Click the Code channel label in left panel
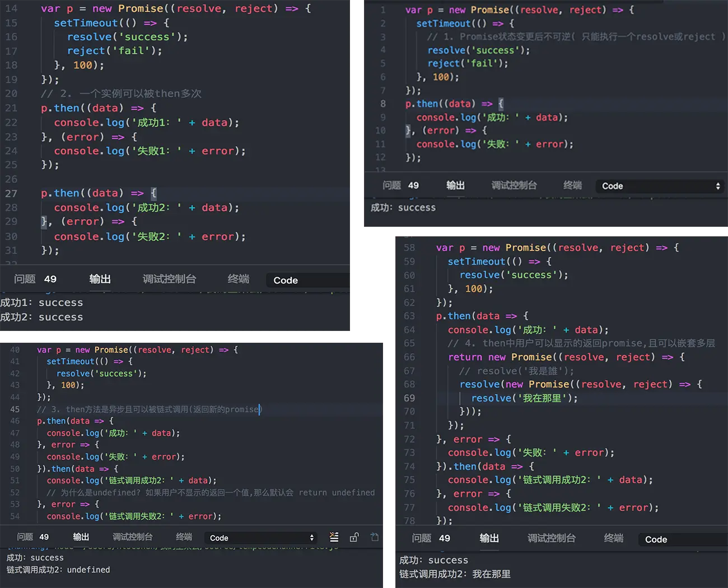The height and width of the screenshot is (588, 728). pos(286,280)
